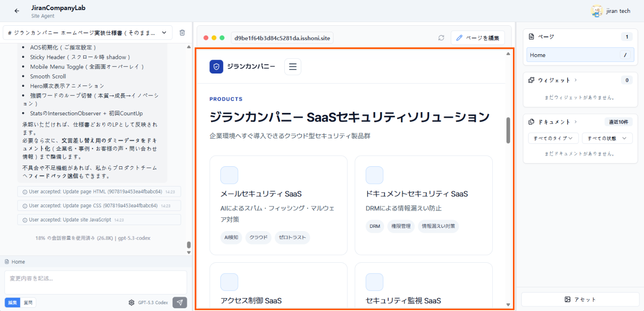Expand the ドキュメント section chevron
This screenshot has width=644, height=311.
[x=575, y=122]
